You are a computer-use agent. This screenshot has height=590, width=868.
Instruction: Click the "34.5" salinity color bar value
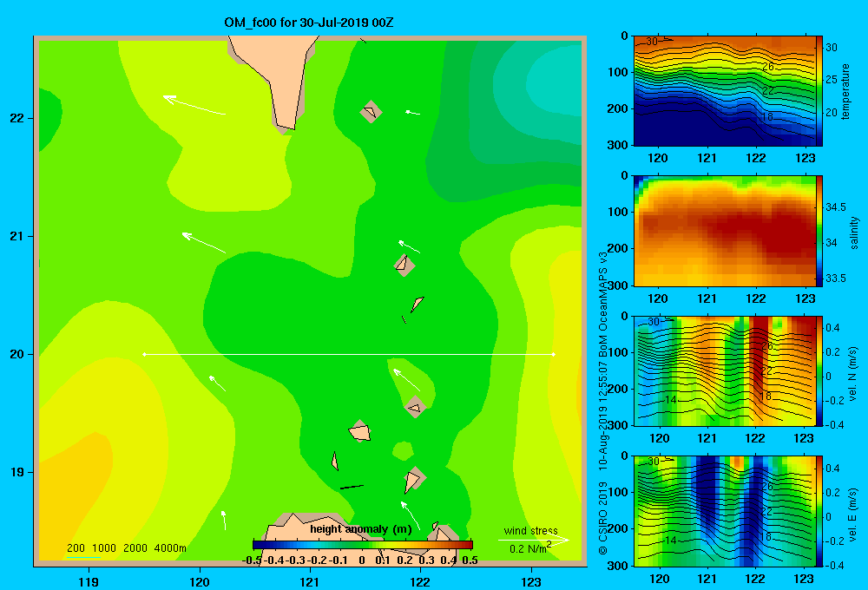point(836,207)
